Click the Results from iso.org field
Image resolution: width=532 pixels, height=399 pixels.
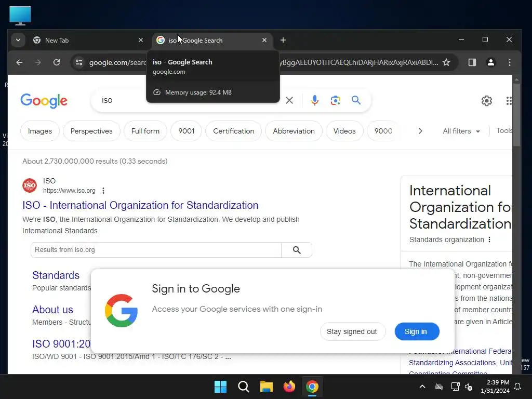156,250
